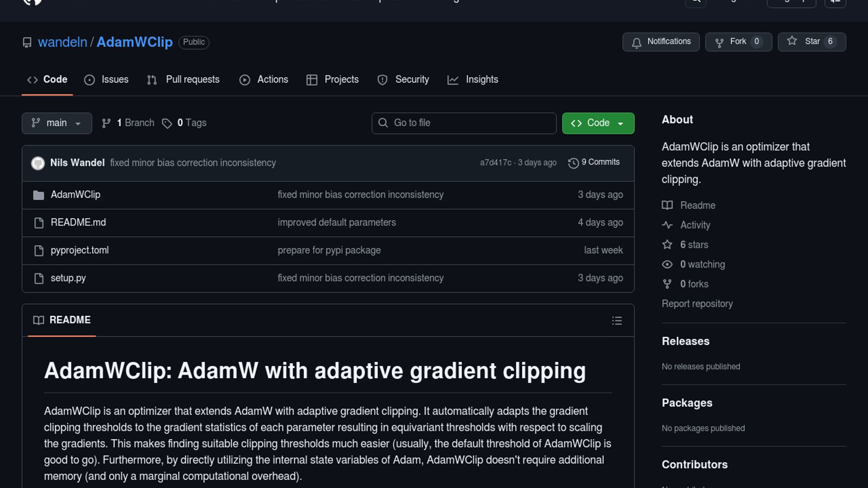Click the Activity pulse icon in About
The height and width of the screenshot is (488, 868).
(667, 225)
